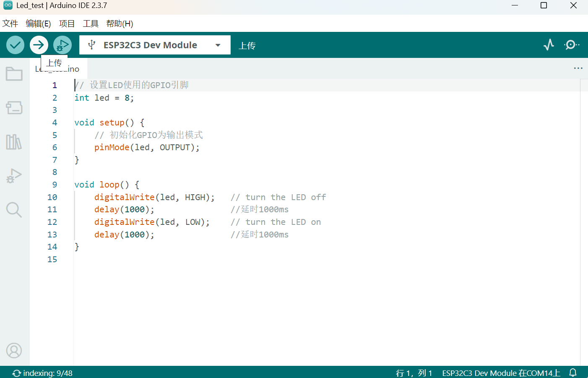
Task: Click the 'void setup() {' line
Action: [109, 123]
